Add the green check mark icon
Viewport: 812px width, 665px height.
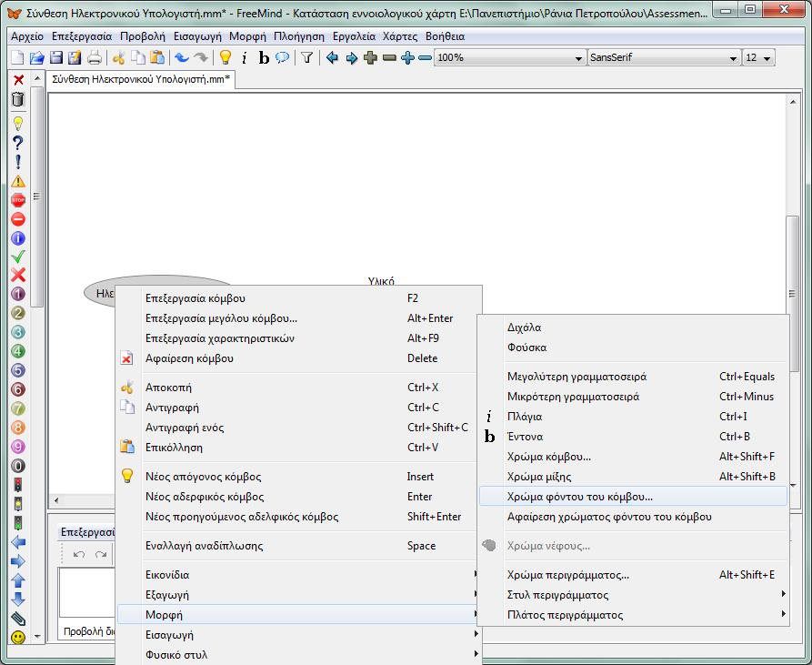(x=18, y=257)
